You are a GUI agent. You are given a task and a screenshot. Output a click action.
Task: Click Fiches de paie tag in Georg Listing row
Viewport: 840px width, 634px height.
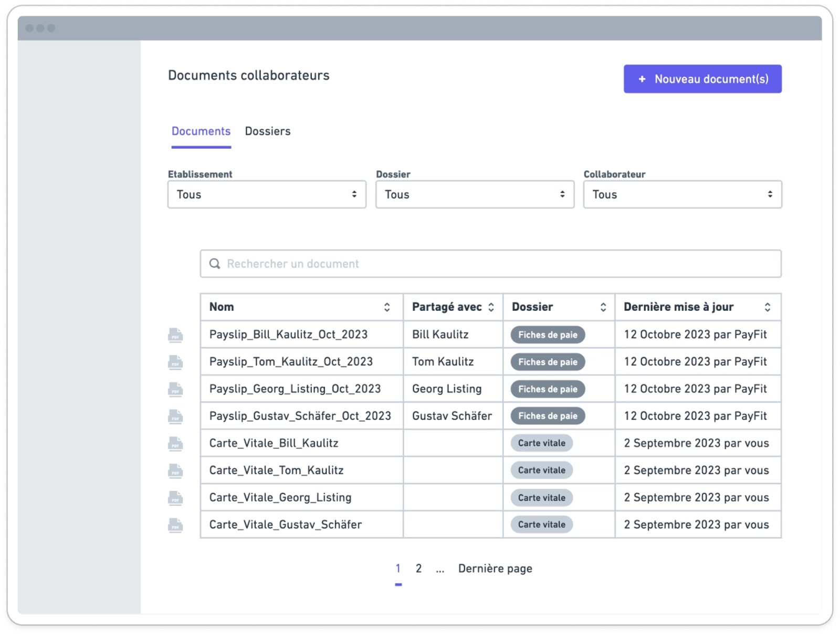(x=548, y=389)
